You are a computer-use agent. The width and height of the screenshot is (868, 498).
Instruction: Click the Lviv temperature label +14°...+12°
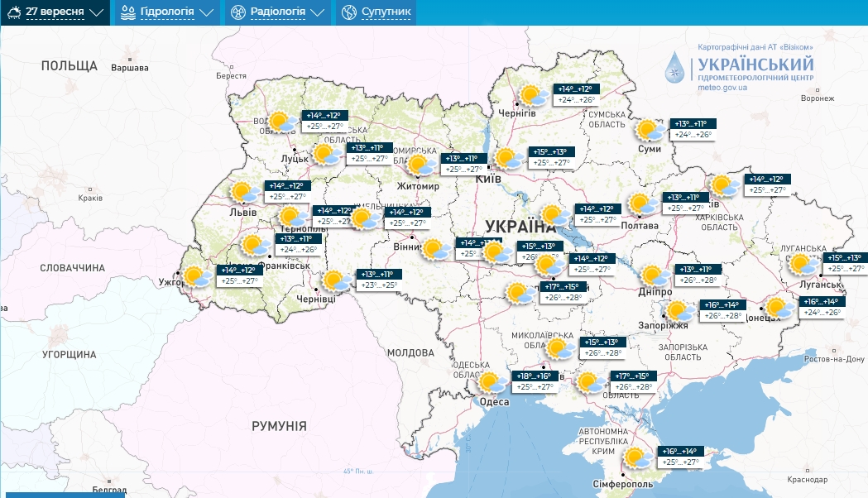287,186
